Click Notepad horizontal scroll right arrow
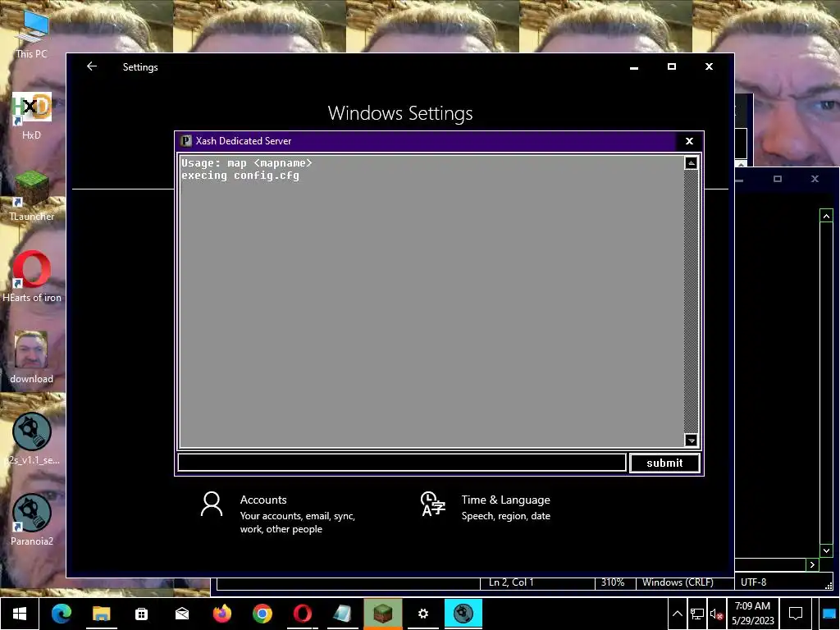The height and width of the screenshot is (630, 840). click(813, 564)
